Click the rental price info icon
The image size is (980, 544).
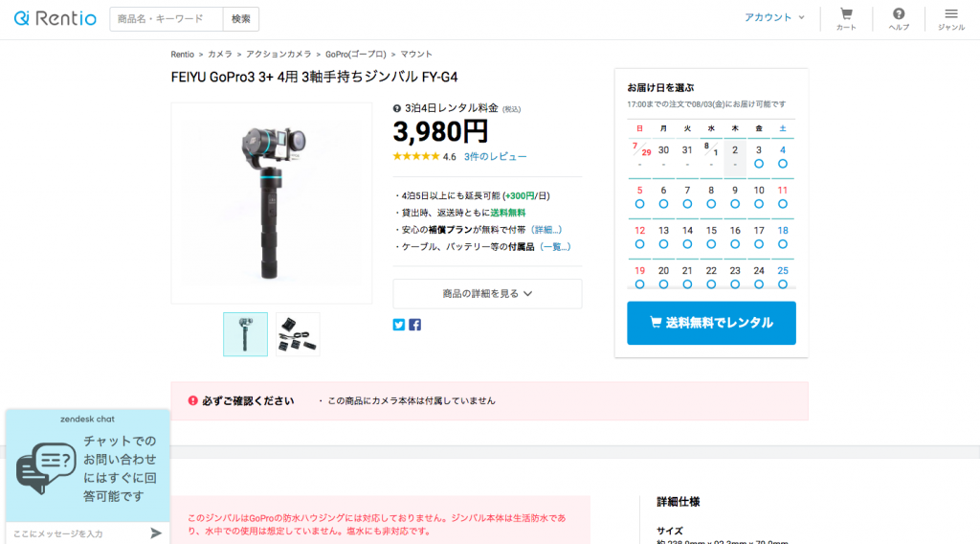397,108
